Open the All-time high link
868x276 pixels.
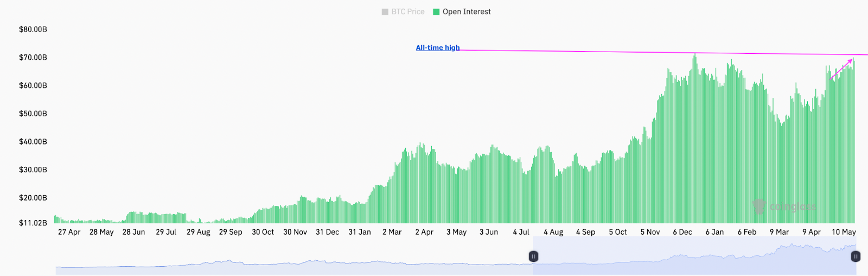(438, 48)
